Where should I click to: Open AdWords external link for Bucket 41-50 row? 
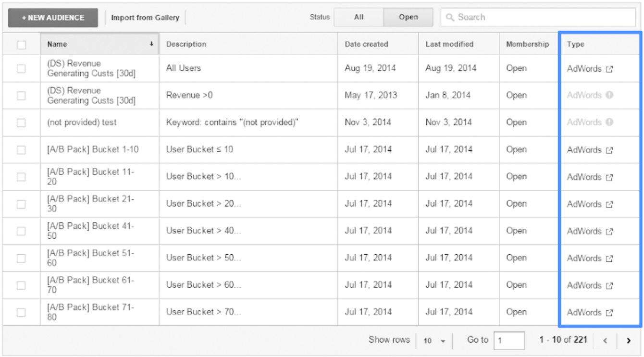tap(609, 232)
